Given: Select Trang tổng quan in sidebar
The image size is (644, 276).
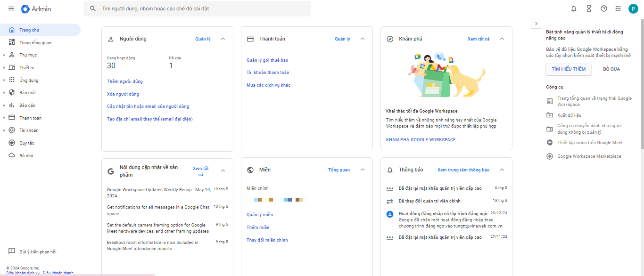Looking at the screenshot, I should tap(35, 43).
